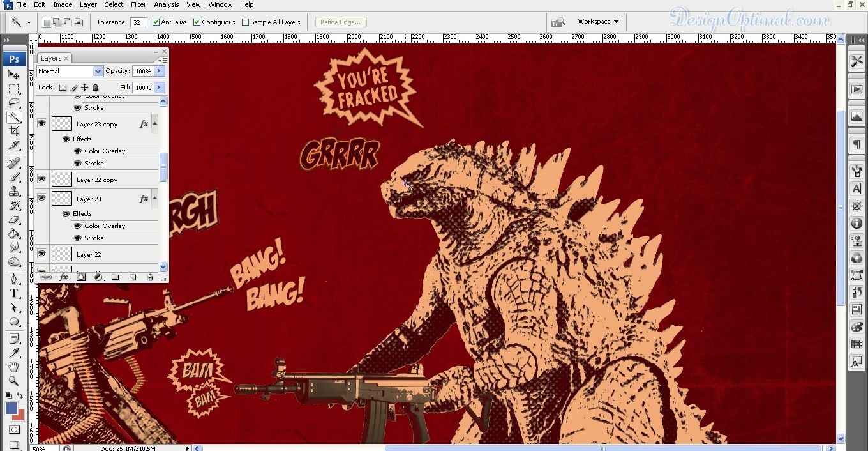The height and width of the screenshot is (451, 868).
Task: Pick the red background color swatch
Action: tap(20, 416)
